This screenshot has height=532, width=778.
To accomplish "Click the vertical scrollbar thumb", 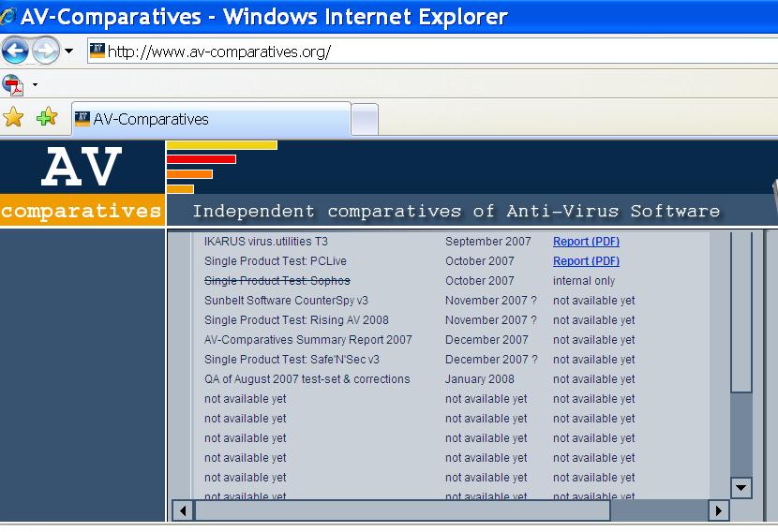I will [741, 312].
